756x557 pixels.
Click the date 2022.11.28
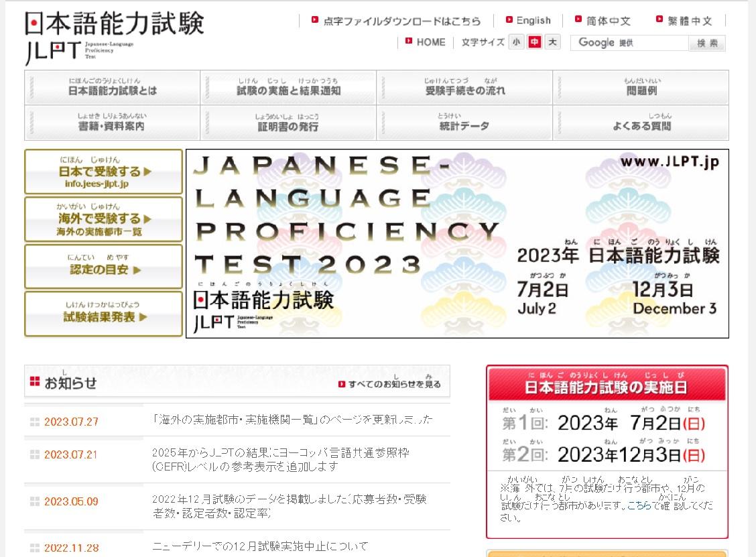(71, 548)
